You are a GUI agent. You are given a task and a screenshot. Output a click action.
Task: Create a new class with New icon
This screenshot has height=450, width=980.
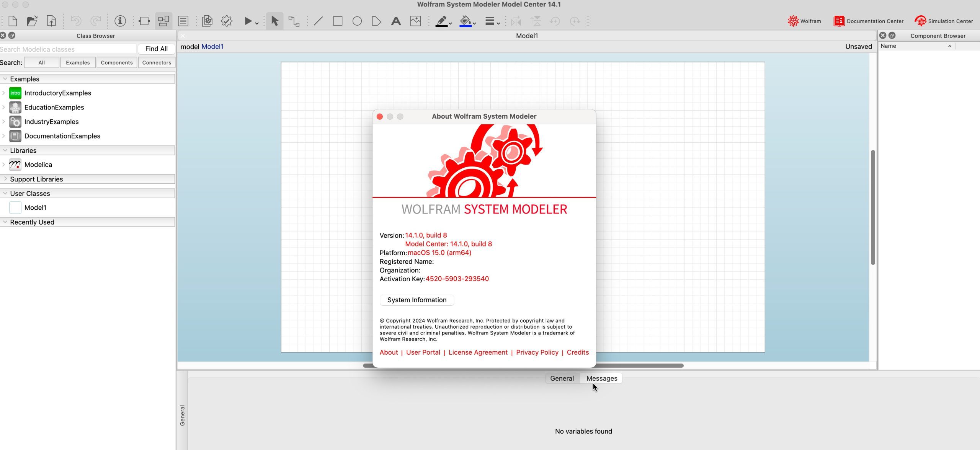pos(12,21)
